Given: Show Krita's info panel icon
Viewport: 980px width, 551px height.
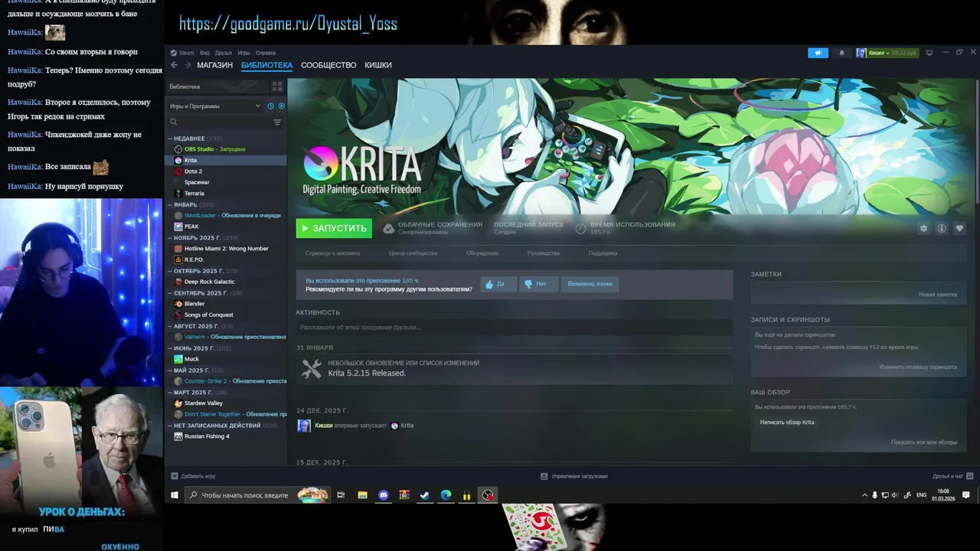Looking at the screenshot, I should pyautogui.click(x=942, y=228).
